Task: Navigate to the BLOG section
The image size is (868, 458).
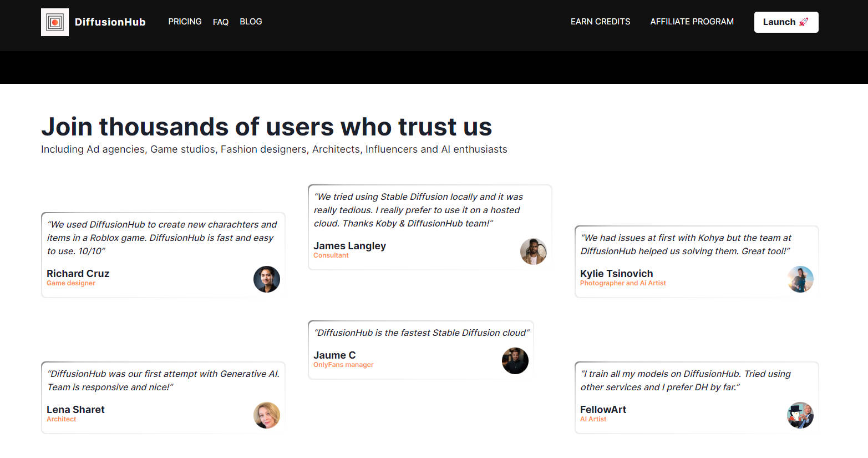Action: click(251, 22)
